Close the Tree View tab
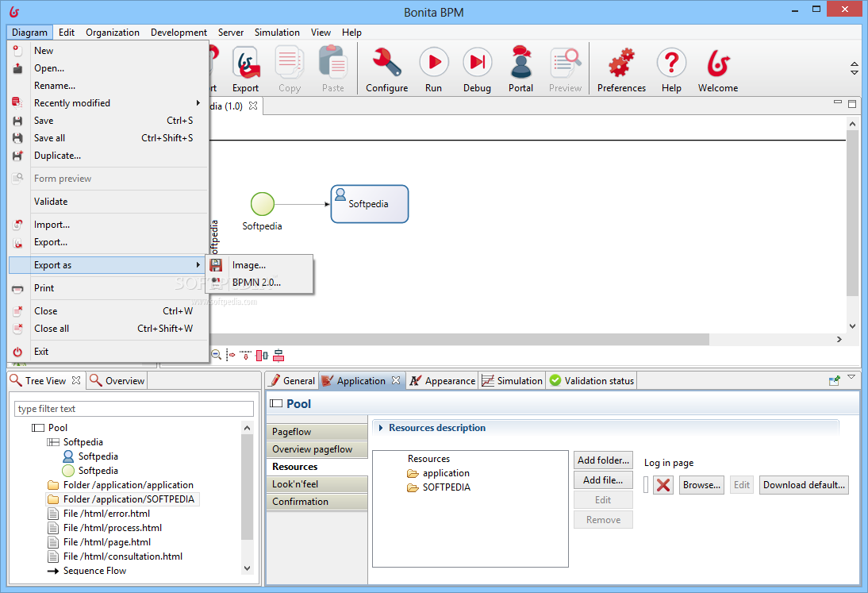The width and height of the screenshot is (868, 593). point(76,380)
